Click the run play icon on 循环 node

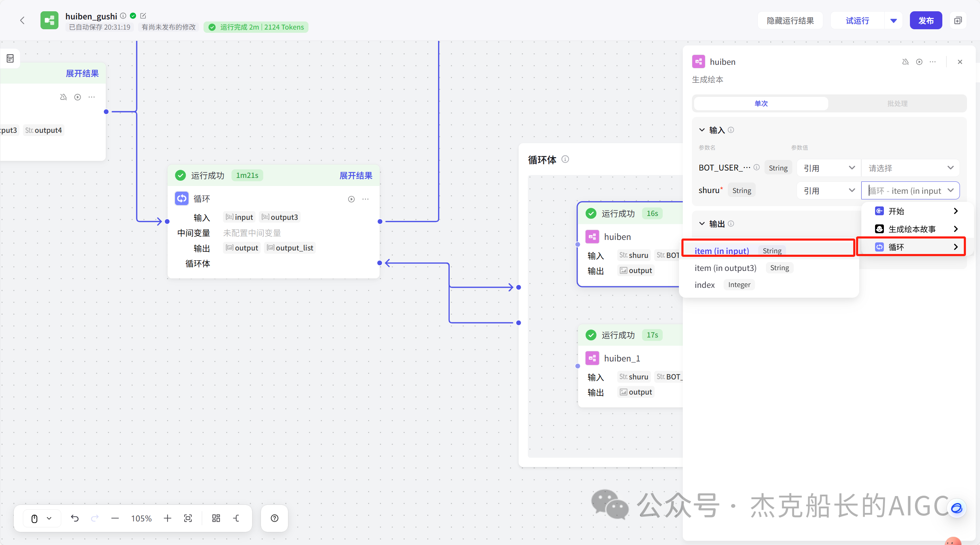351,199
